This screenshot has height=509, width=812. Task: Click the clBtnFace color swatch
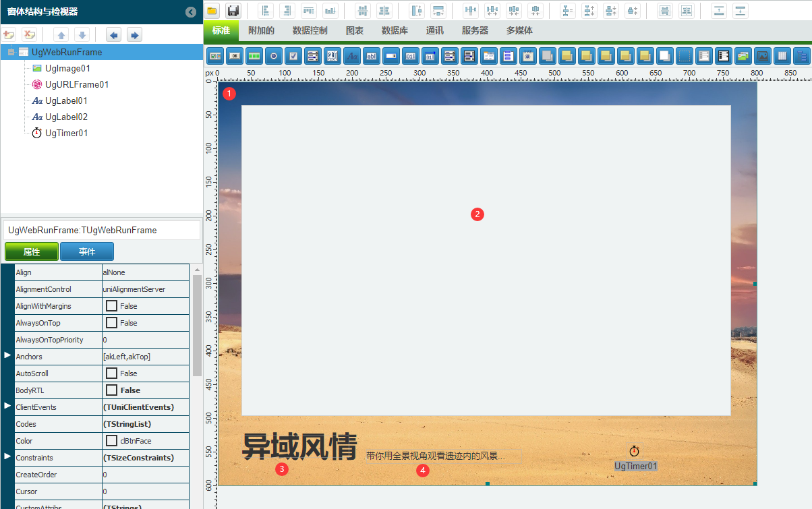[112, 441]
